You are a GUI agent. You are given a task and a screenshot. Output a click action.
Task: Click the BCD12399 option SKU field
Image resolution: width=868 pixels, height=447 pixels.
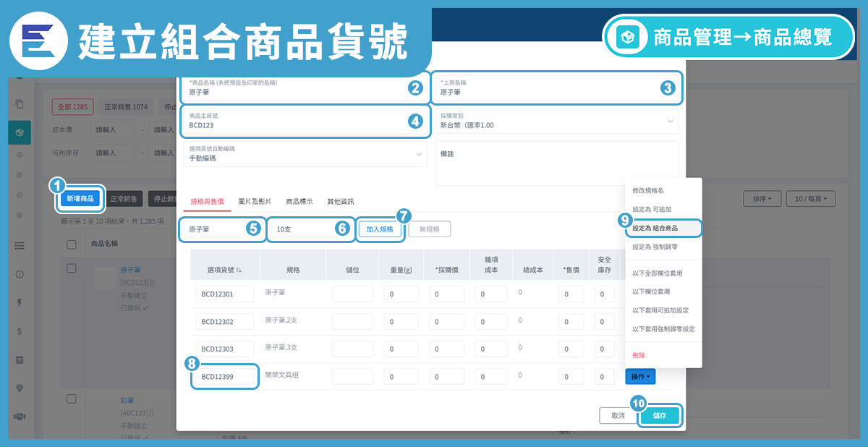(224, 377)
